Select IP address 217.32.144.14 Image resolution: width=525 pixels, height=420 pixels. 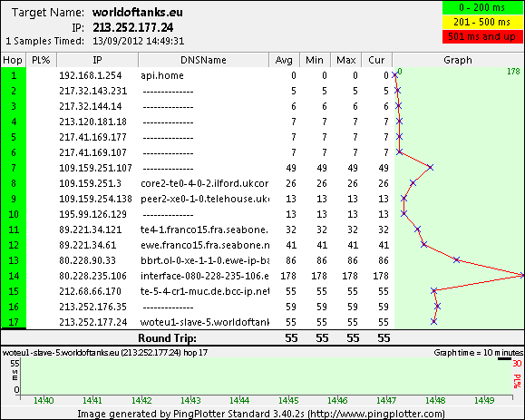[91, 106]
